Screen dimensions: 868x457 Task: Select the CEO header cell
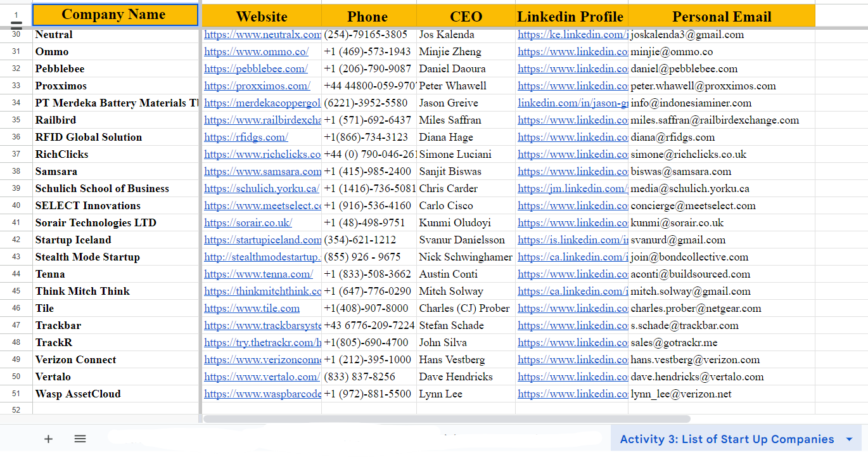(466, 16)
